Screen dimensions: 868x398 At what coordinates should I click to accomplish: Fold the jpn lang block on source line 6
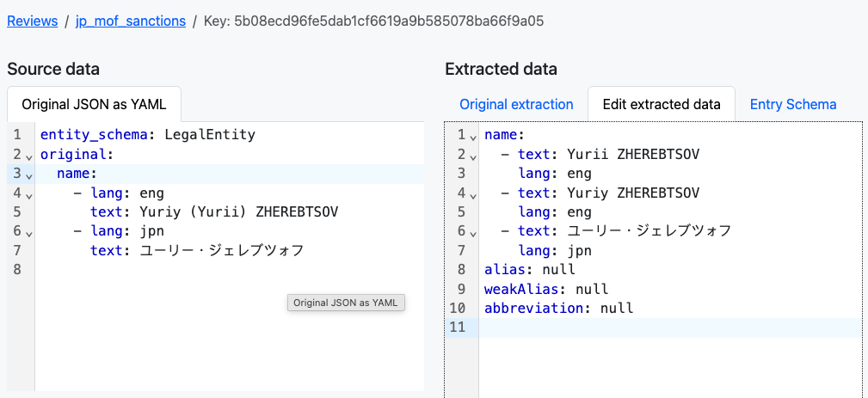(x=29, y=234)
